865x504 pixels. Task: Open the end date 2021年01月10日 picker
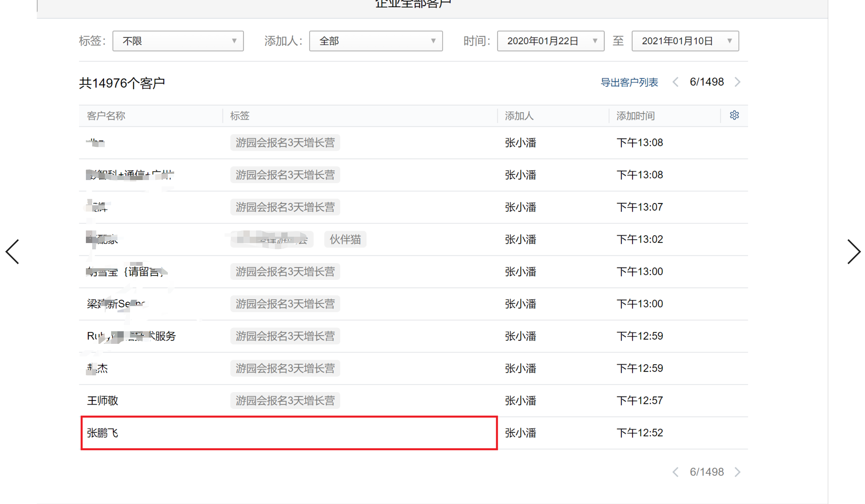pos(685,41)
